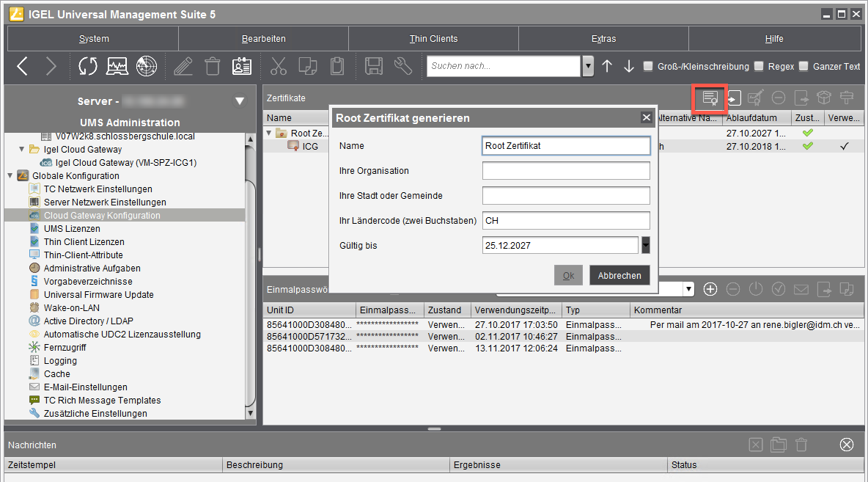Click the Suchen nach search field
This screenshot has height=482, width=868.
click(504, 66)
